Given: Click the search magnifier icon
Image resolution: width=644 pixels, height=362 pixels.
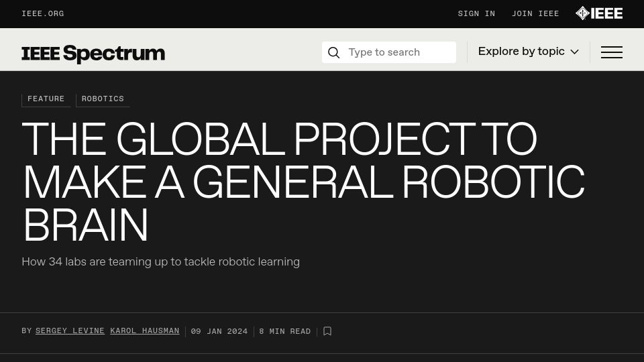Looking at the screenshot, I should (334, 52).
